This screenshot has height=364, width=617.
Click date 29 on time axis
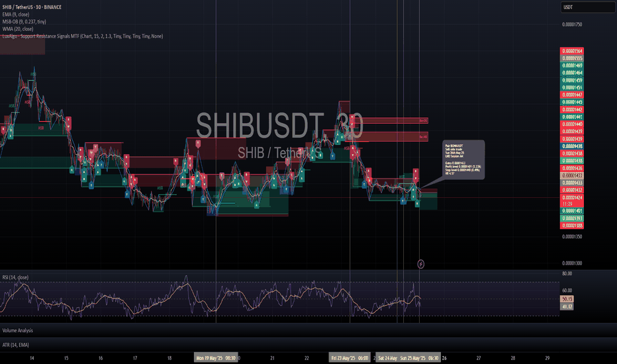point(547,358)
